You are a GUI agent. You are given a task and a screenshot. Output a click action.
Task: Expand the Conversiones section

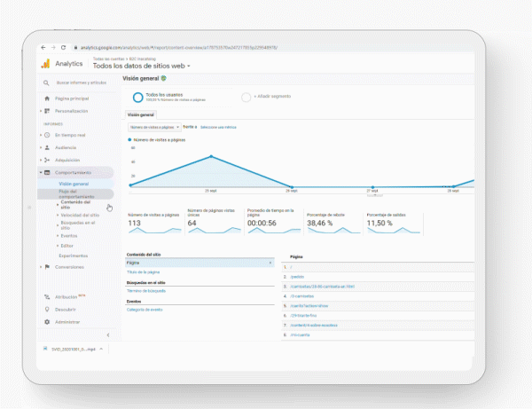tap(41, 267)
